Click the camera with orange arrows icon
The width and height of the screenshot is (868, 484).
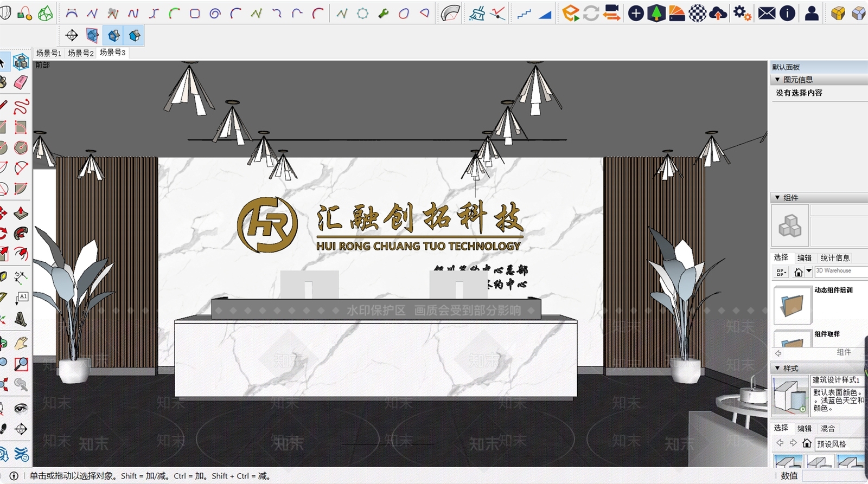click(612, 13)
